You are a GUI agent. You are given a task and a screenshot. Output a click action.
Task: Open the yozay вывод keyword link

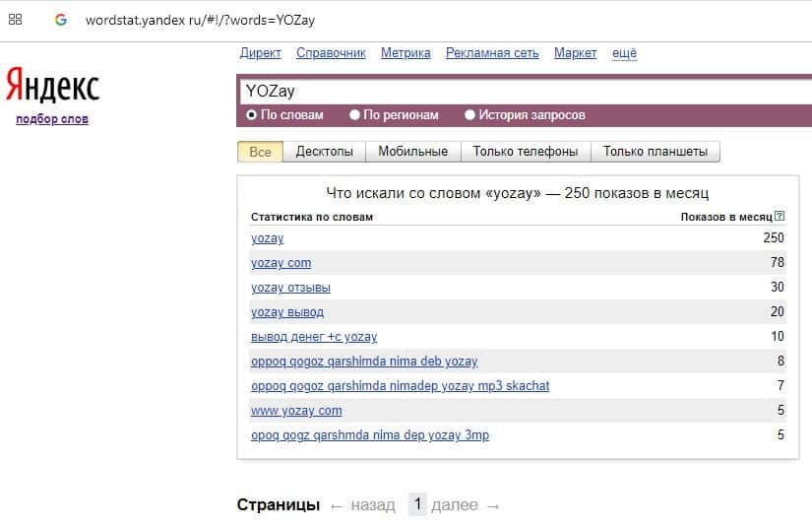pos(287,312)
